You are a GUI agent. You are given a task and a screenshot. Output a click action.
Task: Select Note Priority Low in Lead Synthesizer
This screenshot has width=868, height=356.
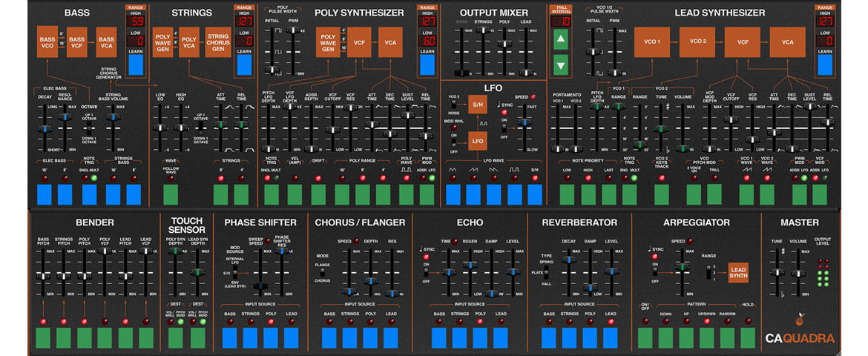[x=568, y=194]
